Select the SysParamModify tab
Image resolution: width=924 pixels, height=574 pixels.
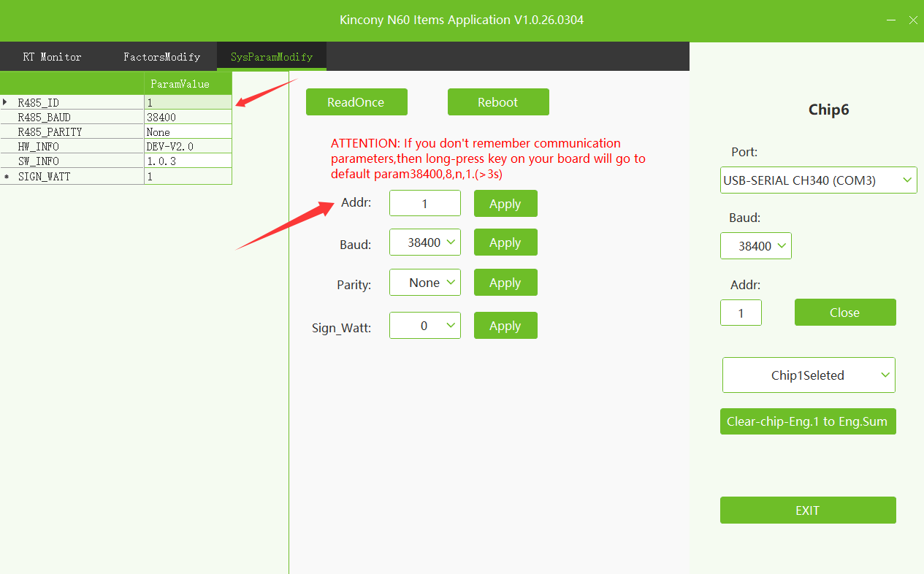pos(271,57)
